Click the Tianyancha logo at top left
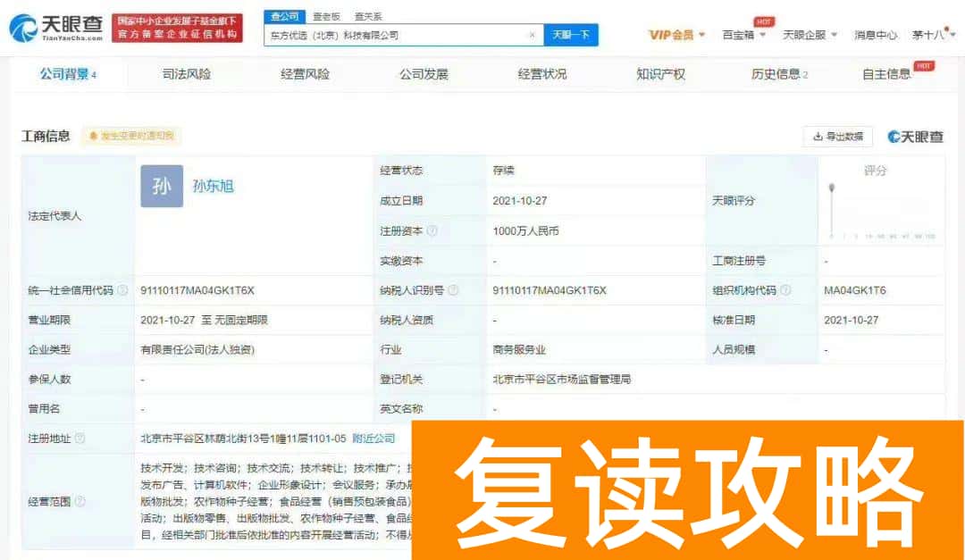This screenshot has width=965, height=560. tap(49, 24)
